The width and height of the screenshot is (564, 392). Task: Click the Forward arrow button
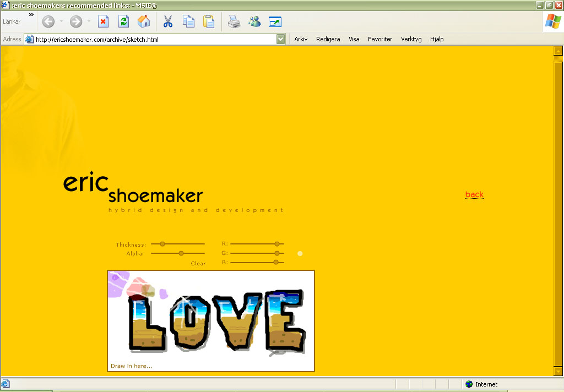76,22
